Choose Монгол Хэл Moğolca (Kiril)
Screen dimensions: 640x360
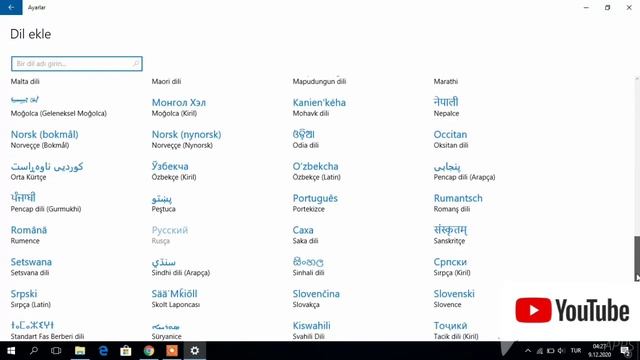tap(179, 107)
